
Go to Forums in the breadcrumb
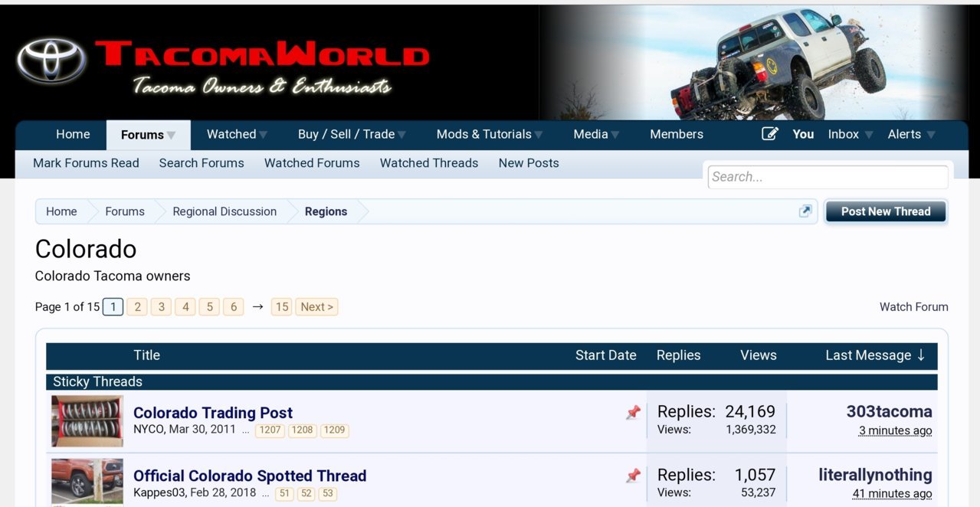[125, 211]
